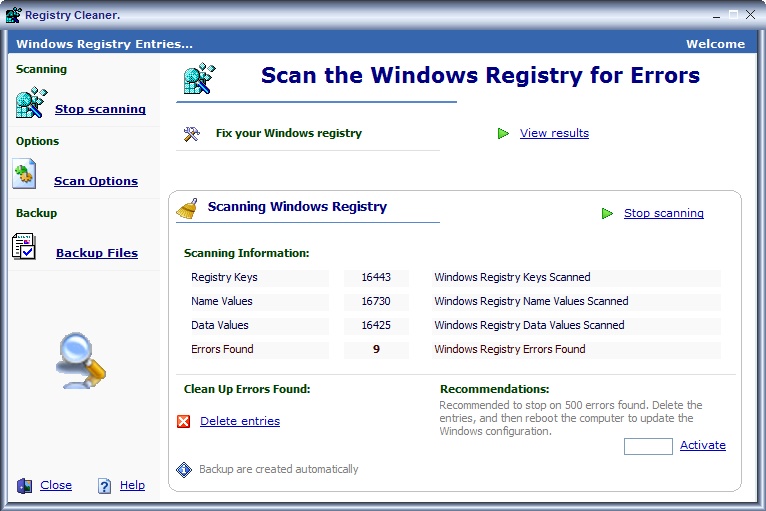766x511 pixels.
Task: Click the Windows Registry Entries header text
Action: [x=105, y=44]
